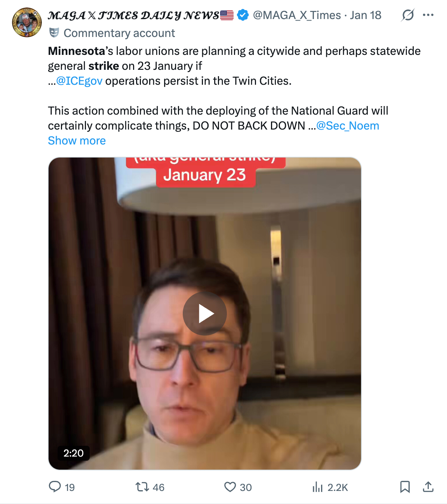Like the post with the heart
Screen dimensions: 447x504
click(230, 487)
